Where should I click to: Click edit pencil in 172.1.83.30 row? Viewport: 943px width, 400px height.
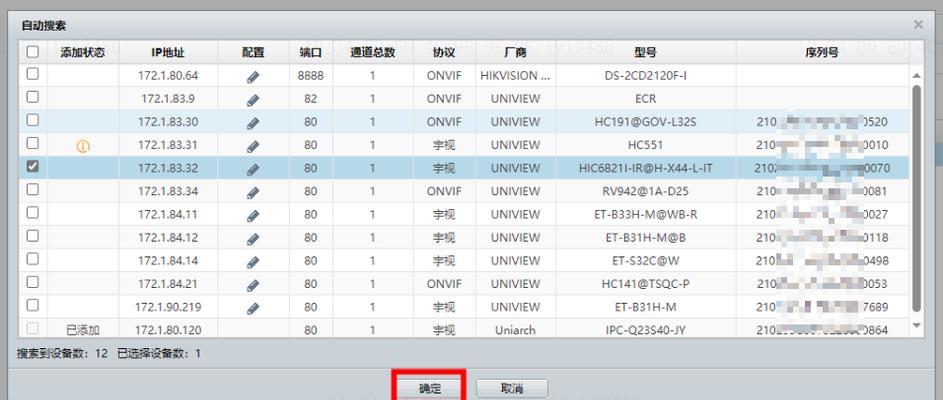tap(253, 123)
